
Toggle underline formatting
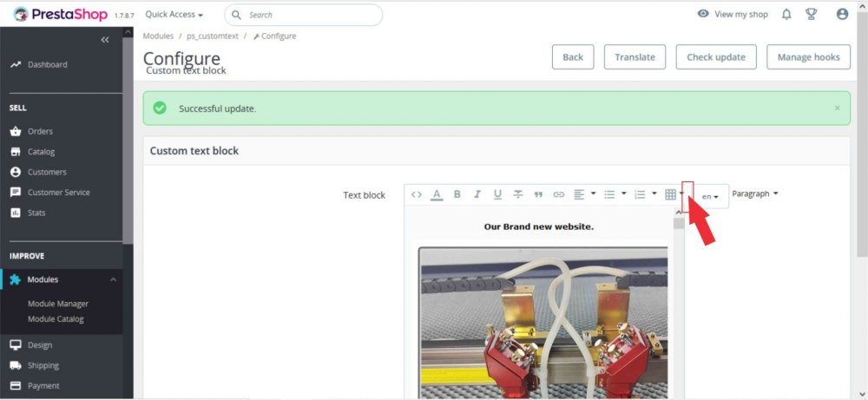[497, 194]
